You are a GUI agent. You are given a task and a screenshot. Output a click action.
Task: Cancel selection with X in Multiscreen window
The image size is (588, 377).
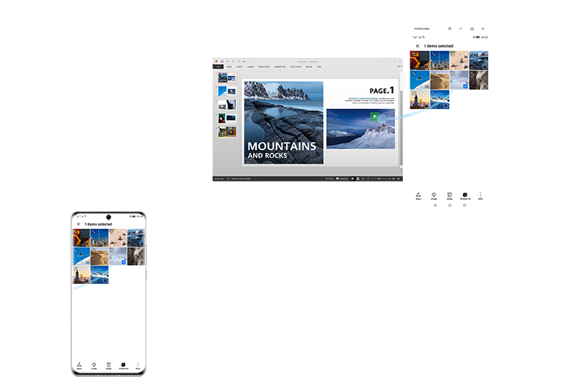point(417,46)
